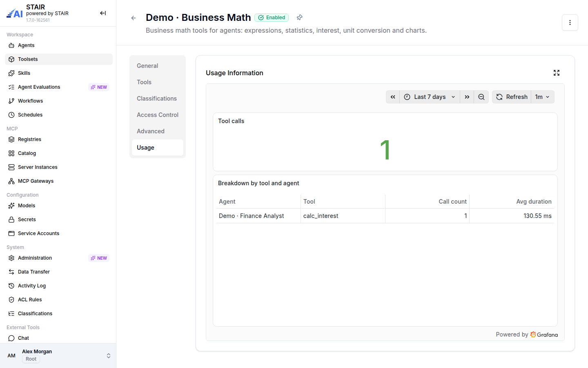588x368 pixels.
Task: Click the Grafana logo link
Action: [x=544, y=334]
